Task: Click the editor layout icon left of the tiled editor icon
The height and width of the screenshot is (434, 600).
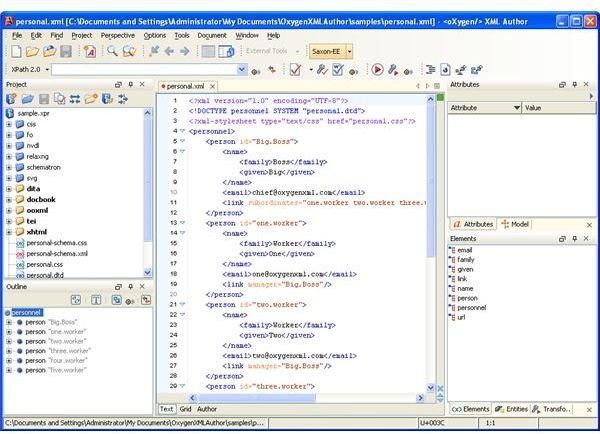Action: [208, 51]
